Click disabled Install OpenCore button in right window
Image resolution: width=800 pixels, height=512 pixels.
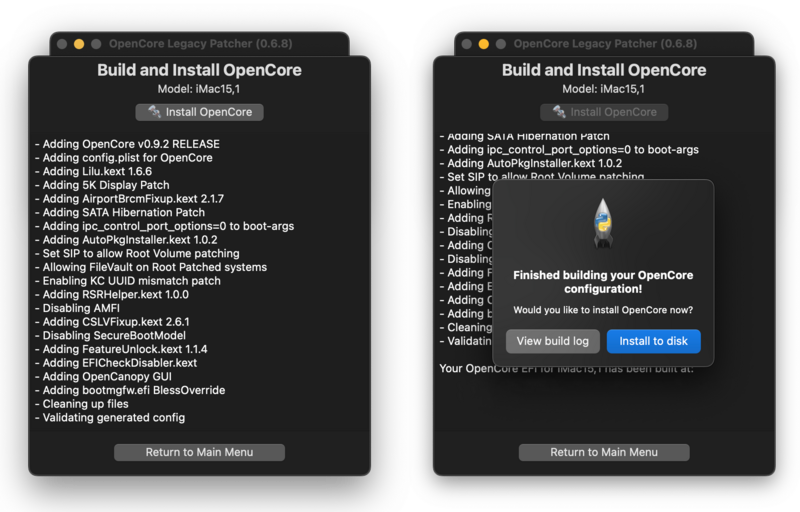click(604, 112)
